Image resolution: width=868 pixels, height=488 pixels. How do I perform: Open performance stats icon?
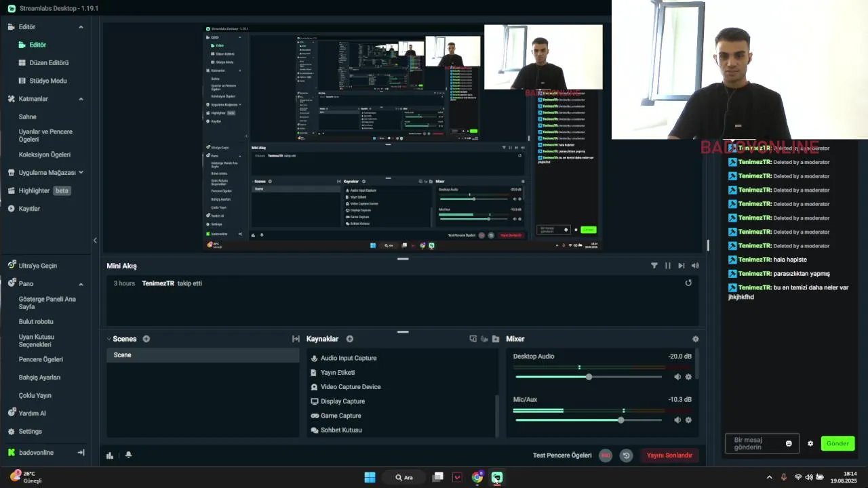pos(110,455)
